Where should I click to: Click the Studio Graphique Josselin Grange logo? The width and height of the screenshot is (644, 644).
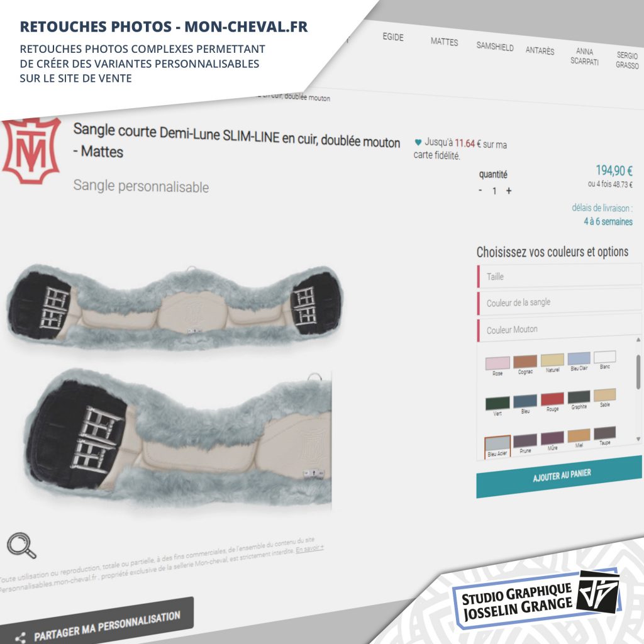pyautogui.click(x=537, y=599)
